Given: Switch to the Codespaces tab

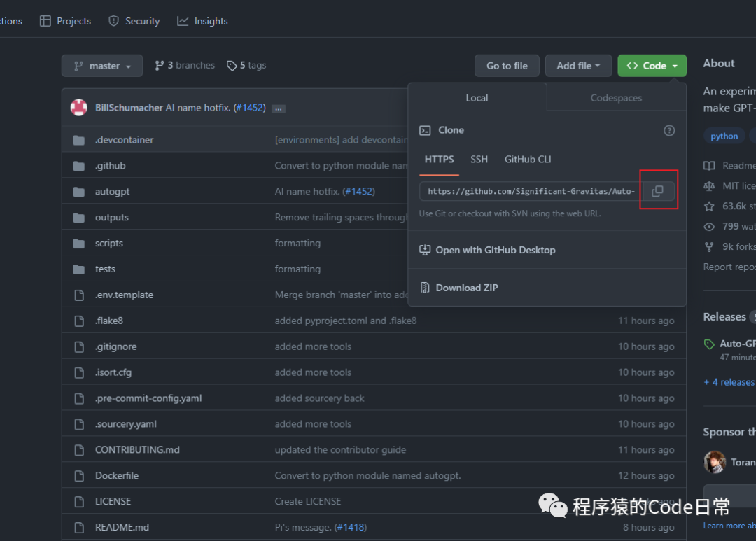Looking at the screenshot, I should coord(616,98).
